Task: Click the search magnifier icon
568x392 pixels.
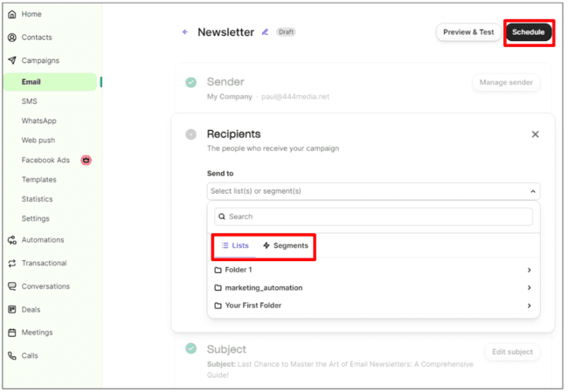Action: click(222, 217)
